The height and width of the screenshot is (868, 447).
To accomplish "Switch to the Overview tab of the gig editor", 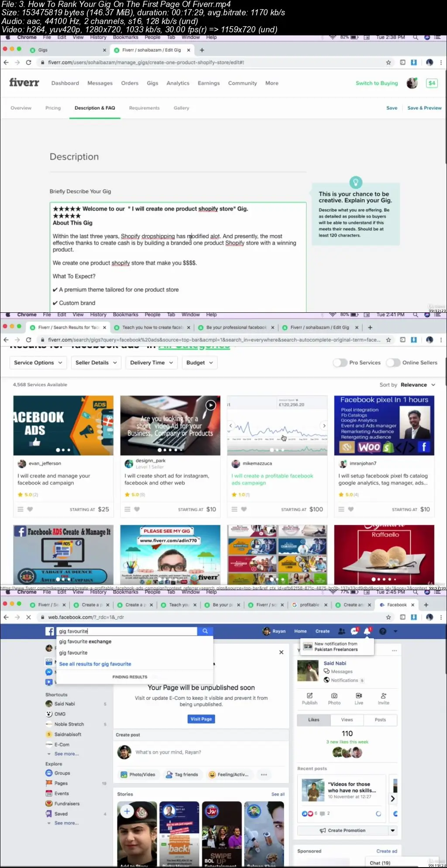I will point(21,108).
